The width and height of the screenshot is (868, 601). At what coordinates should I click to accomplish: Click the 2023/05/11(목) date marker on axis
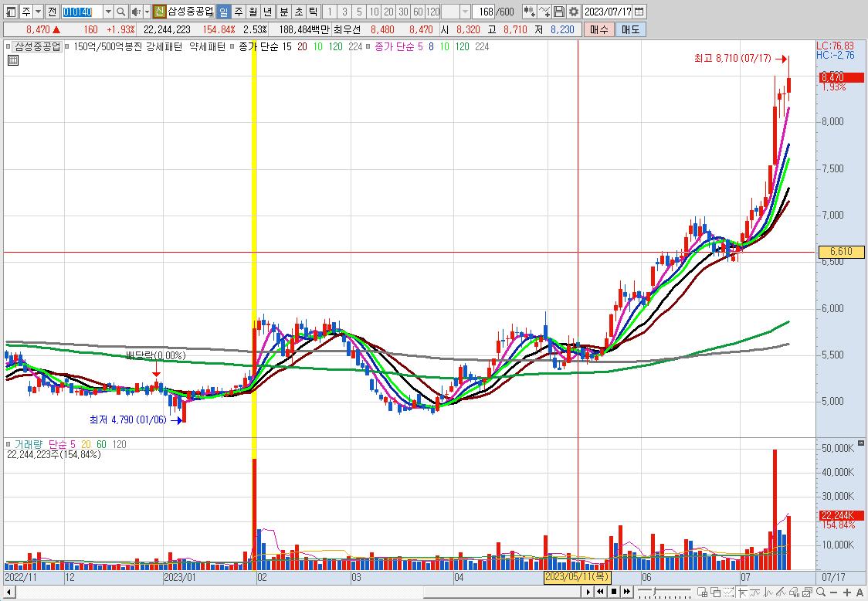577,576
